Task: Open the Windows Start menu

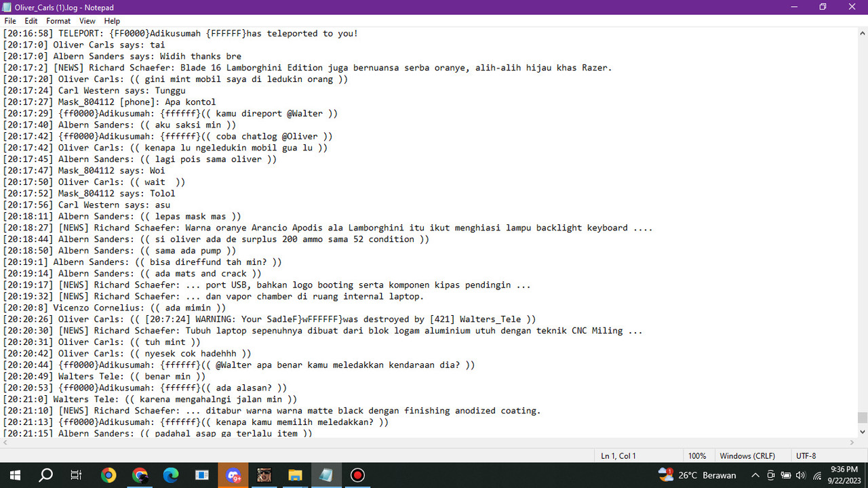Action: click(15, 475)
